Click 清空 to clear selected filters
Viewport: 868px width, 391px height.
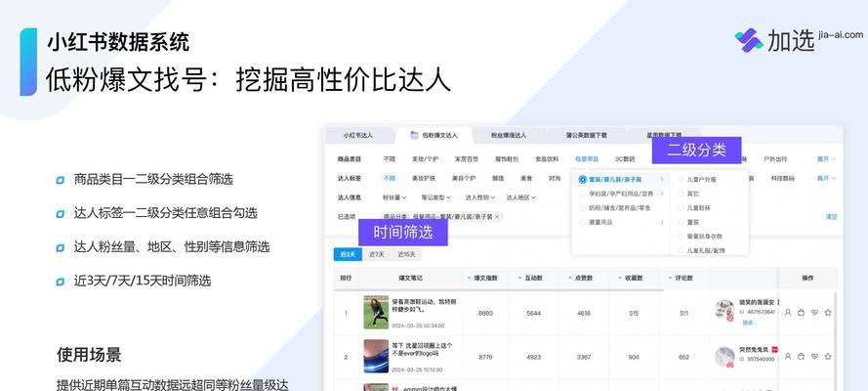(x=832, y=217)
